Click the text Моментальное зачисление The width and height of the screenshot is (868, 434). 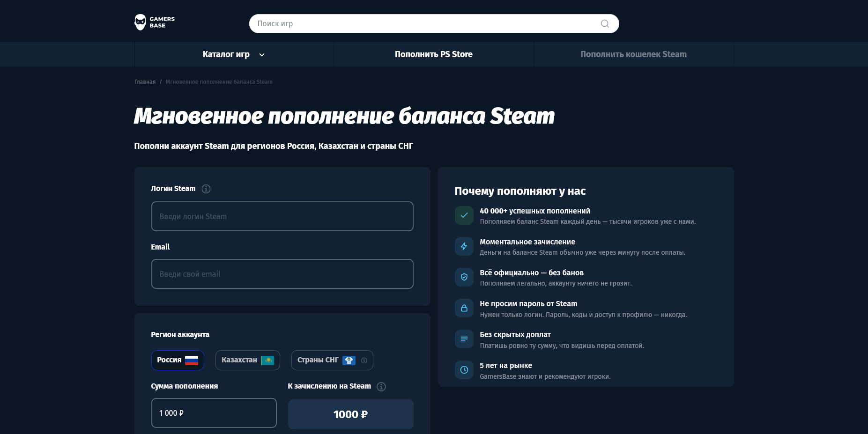click(x=527, y=242)
